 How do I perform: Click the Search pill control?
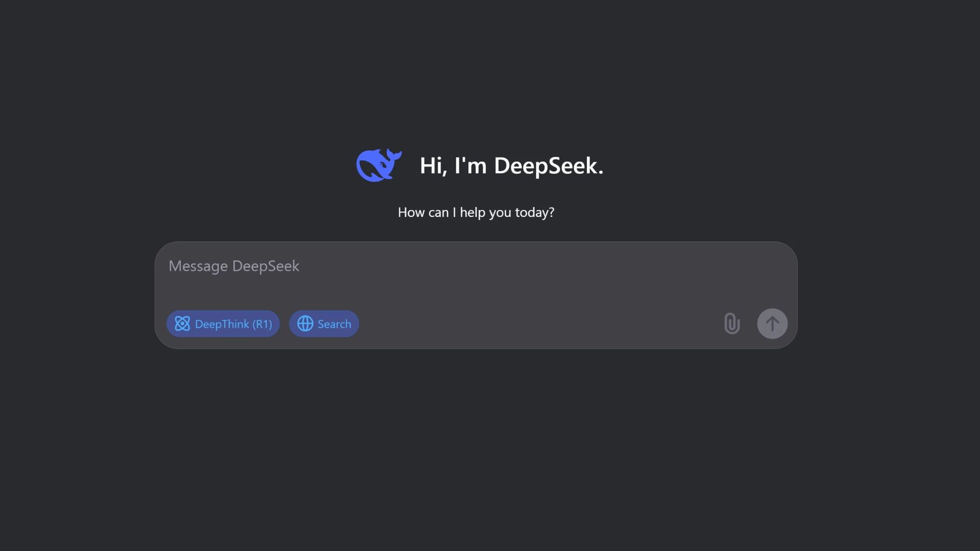coord(324,323)
